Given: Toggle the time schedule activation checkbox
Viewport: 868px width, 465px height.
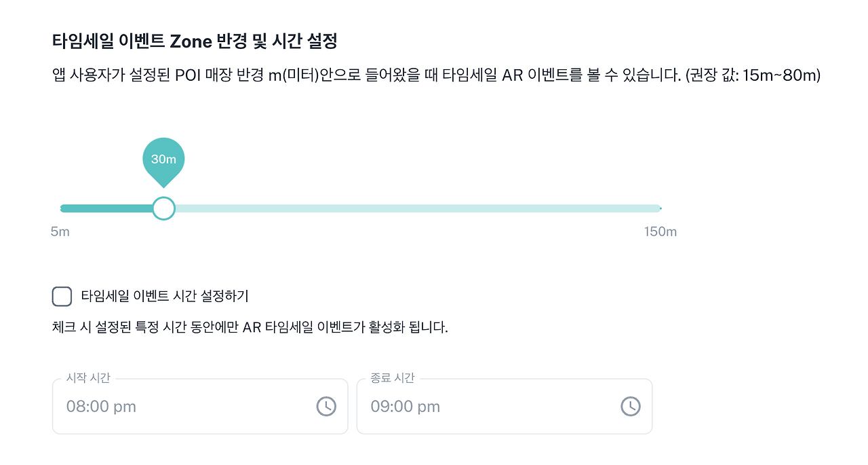Looking at the screenshot, I should [x=62, y=297].
